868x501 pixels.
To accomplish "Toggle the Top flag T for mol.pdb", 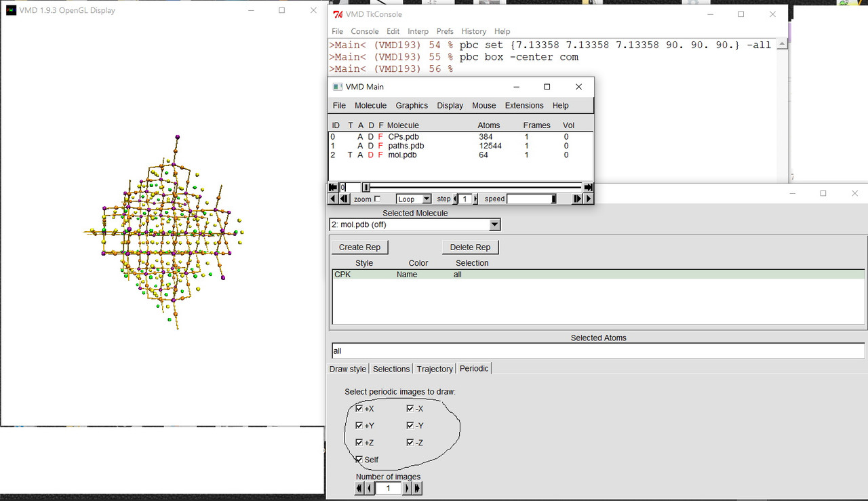I will pyautogui.click(x=351, y=155).
